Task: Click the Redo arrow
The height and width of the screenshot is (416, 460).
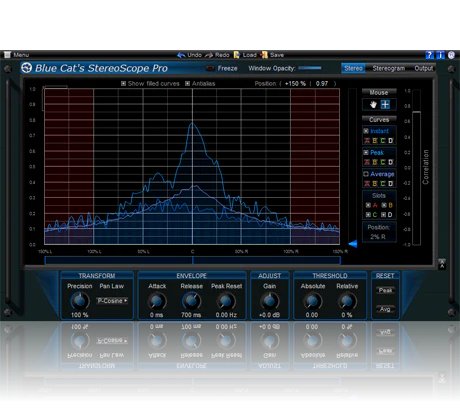Action: click(209, 55)
